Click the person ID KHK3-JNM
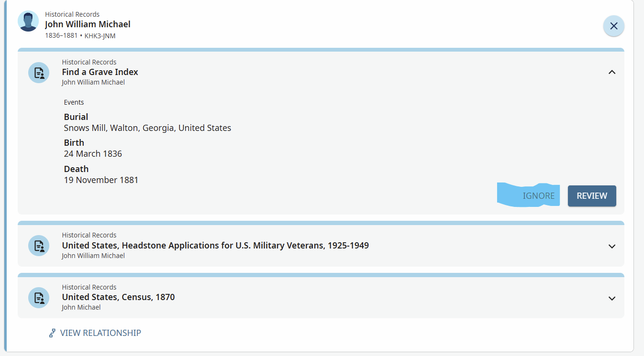 tap(100, 36)
